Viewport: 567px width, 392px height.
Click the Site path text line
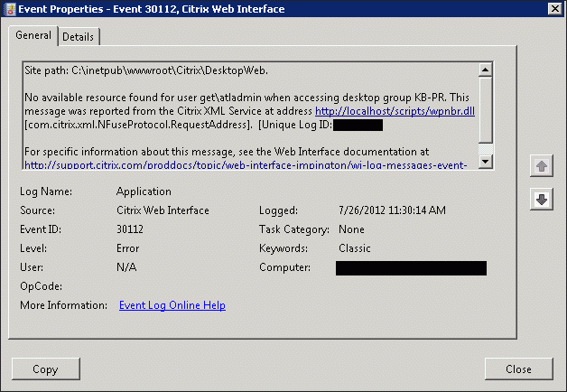[146, 70]
